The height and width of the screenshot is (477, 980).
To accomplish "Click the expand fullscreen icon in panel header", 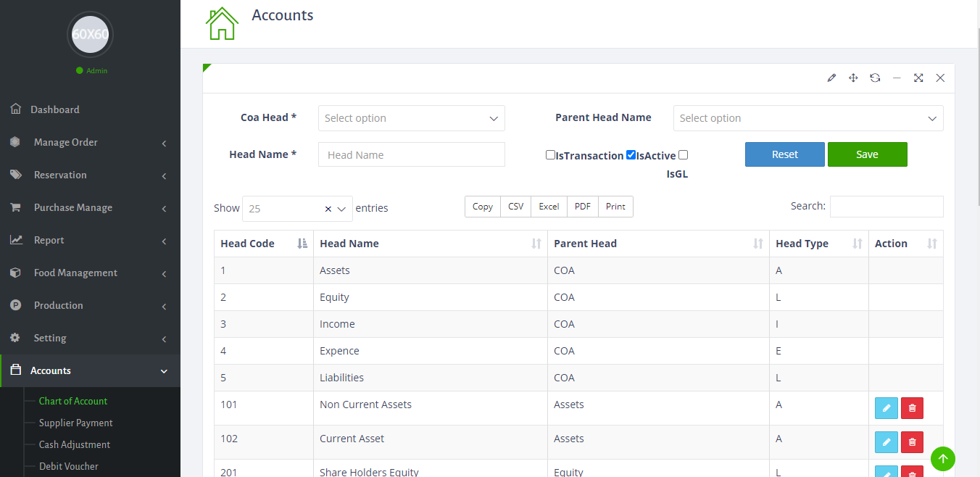I will (918, 78).
